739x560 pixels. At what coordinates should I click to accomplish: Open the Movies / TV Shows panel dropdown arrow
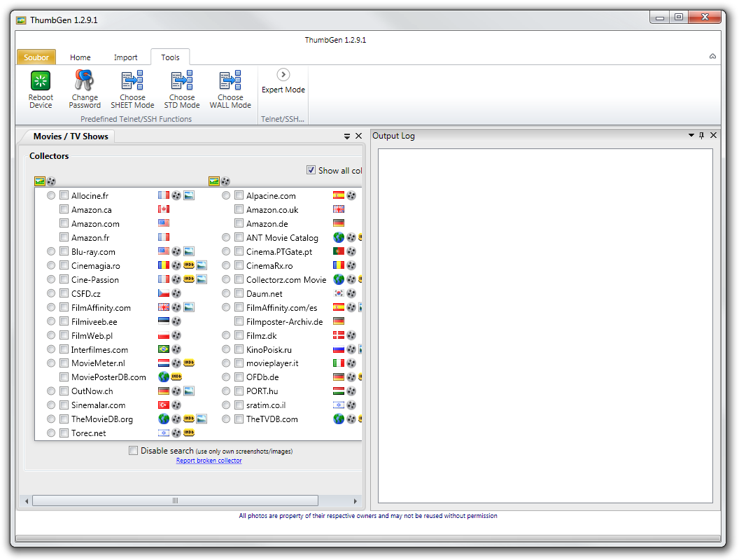(x=347, y=136)
